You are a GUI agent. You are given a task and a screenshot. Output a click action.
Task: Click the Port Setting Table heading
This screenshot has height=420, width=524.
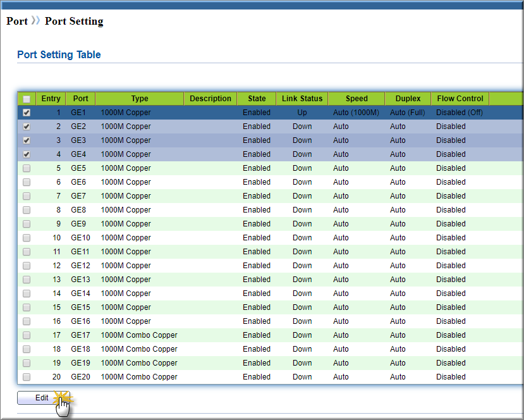pos(59,54)
